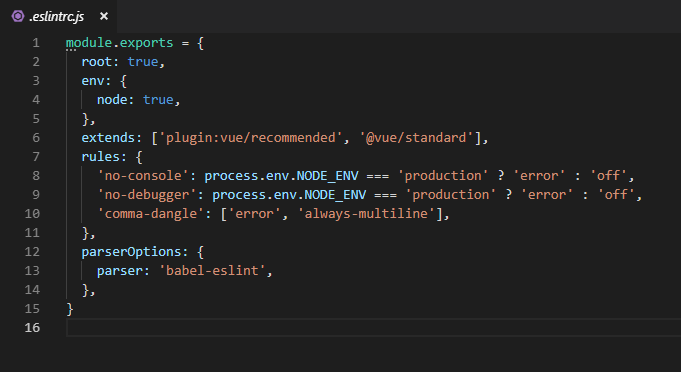Click the 'no-debugger' rule name
The width and height of the screenshot is (681, 372).
[x=147, y=195]
